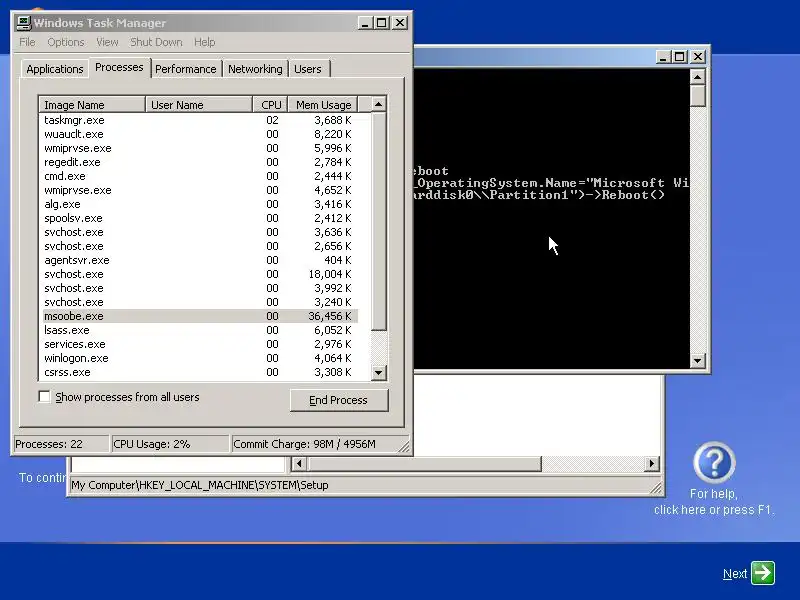Switch to the Applications tab
Image resolution: width=800 pixels, height=600 pixels.
tap(55, 69)
